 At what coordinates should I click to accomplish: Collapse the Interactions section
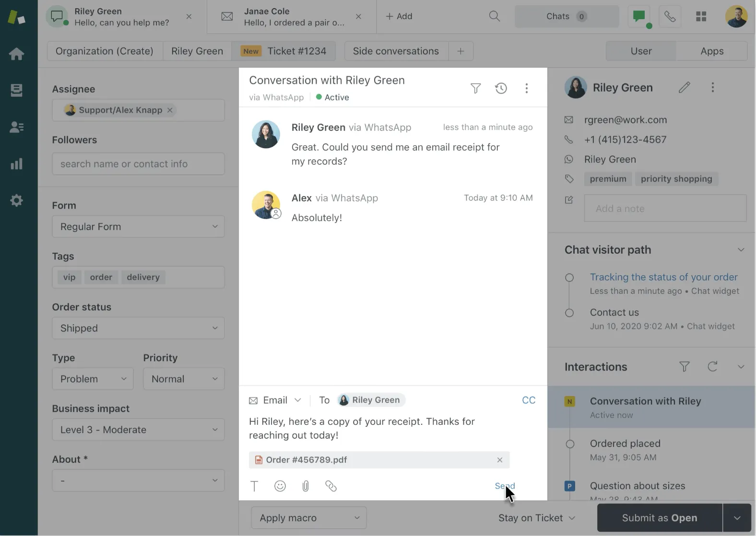pyautogui.click(x=741, y=367)
